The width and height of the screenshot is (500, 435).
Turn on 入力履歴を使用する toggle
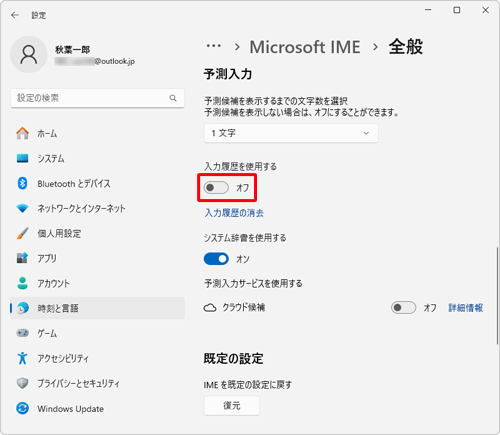pyautogui.click(x=216, y=188)
